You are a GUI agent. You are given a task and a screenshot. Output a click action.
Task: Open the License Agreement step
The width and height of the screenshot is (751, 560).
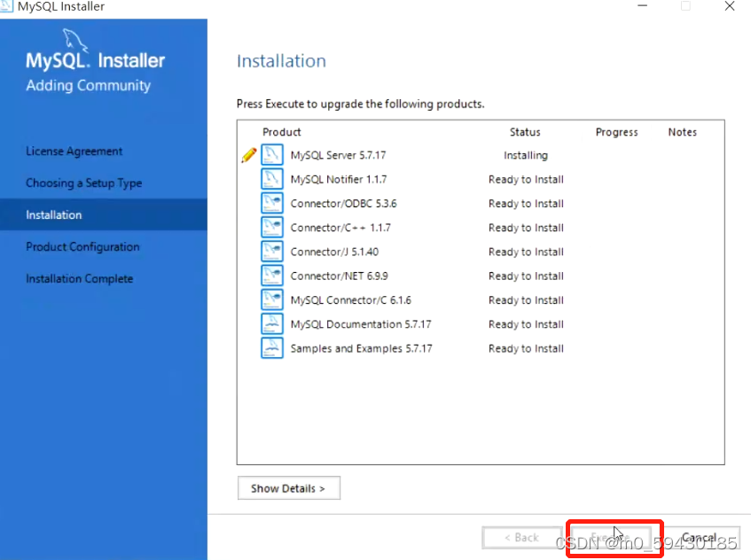tap(74, 152)
